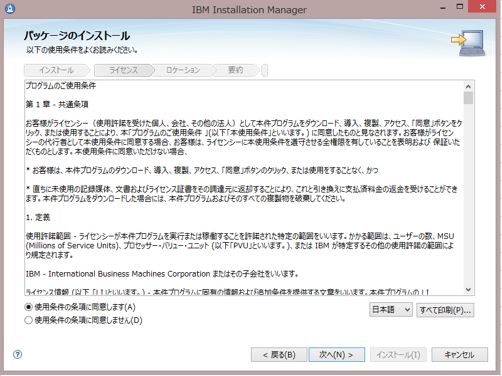Click the 要約 wizard step tab
This screenshot has height=376, width=502.
pyautogui.click(x=235, y=70)
